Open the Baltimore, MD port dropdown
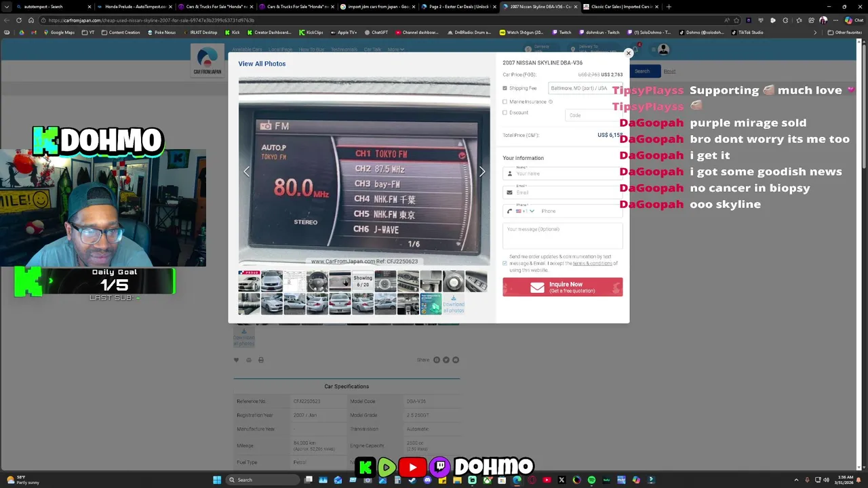The image size is (868, 488). click(x=585, y=88)
